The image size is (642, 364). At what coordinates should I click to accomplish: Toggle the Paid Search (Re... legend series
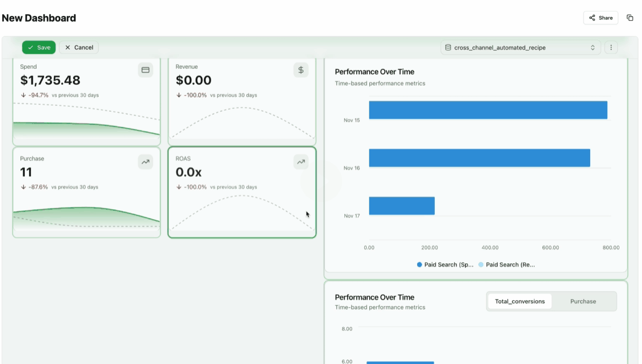click(506, 265)
